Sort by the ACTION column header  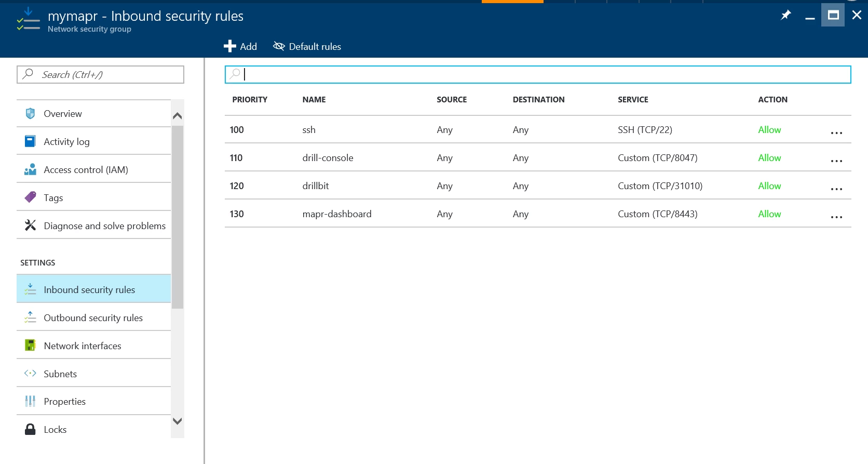pos(772,99)
